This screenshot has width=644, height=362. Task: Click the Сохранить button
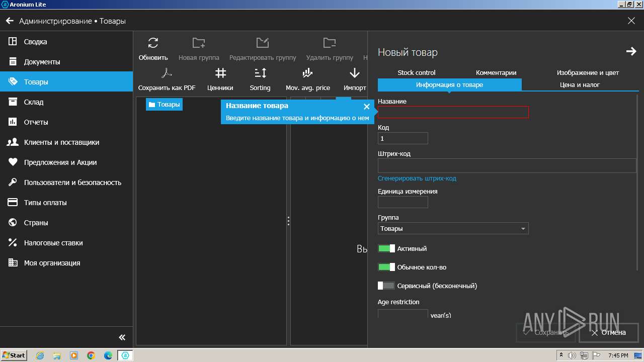pos(546,332)
